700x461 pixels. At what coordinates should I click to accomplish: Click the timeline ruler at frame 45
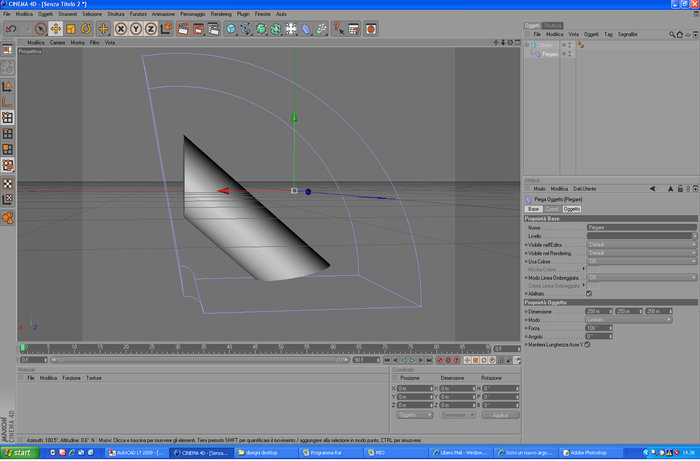coord(255,348)
